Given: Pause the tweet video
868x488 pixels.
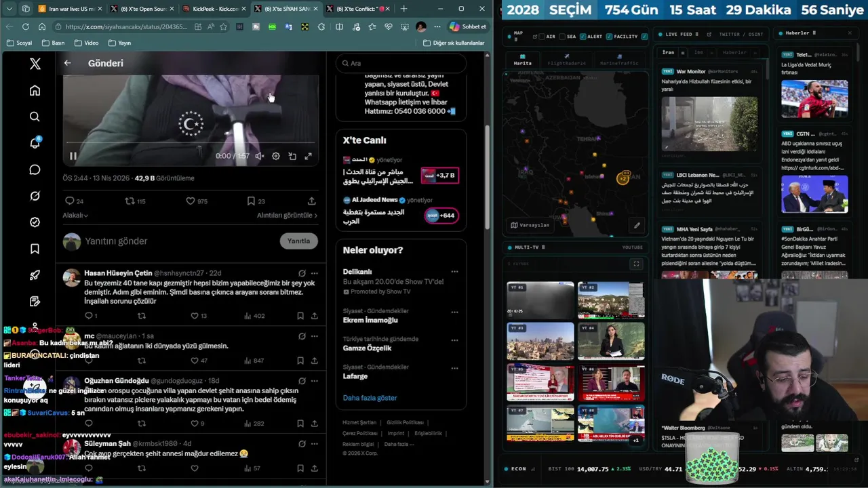Looking at the screenshot, I should [x=73, y=156].
